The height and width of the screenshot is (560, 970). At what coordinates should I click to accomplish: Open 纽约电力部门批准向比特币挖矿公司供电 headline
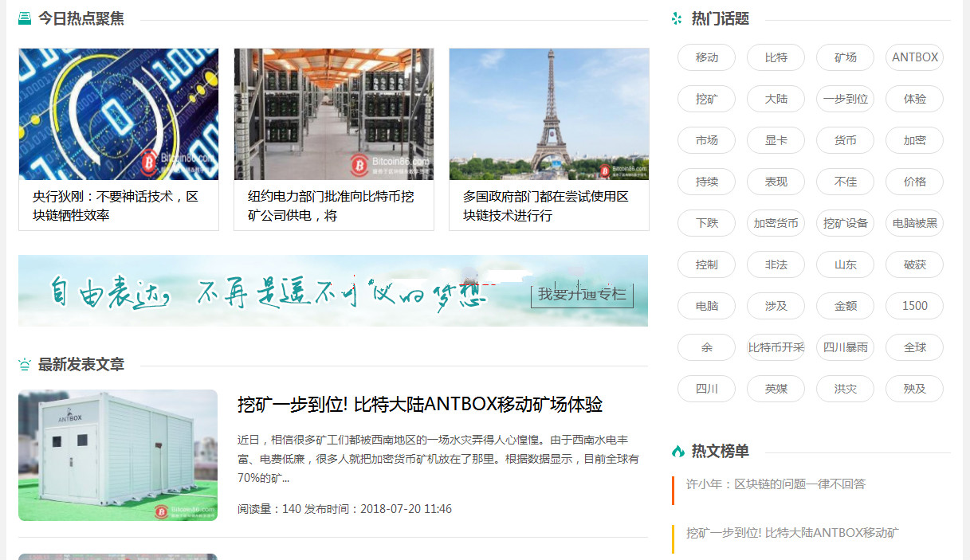click(x=331, y=206)
